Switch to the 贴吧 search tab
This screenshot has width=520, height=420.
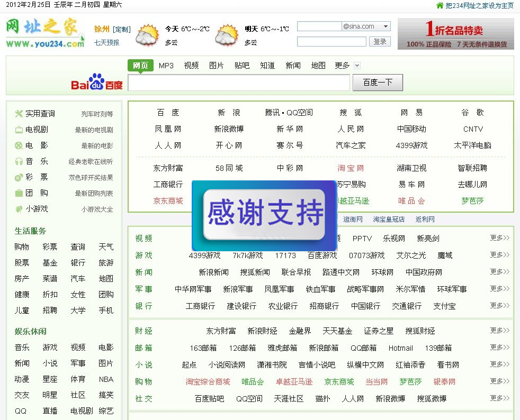pyautogui.click(x=242, y=66)
